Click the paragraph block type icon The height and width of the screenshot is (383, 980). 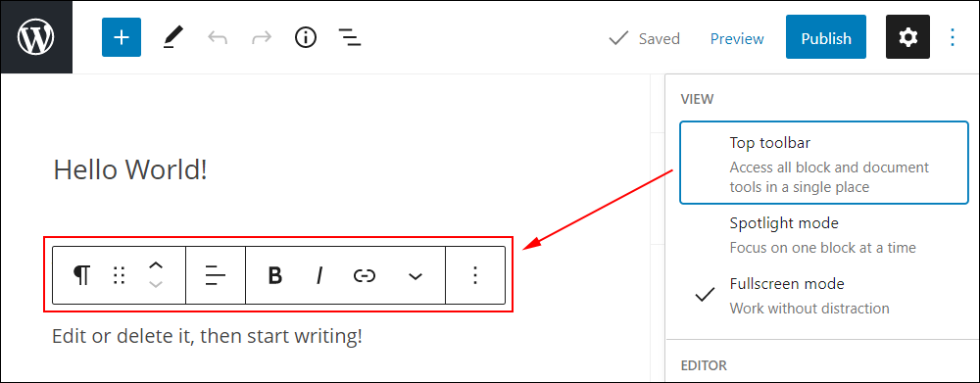(81, 275)
